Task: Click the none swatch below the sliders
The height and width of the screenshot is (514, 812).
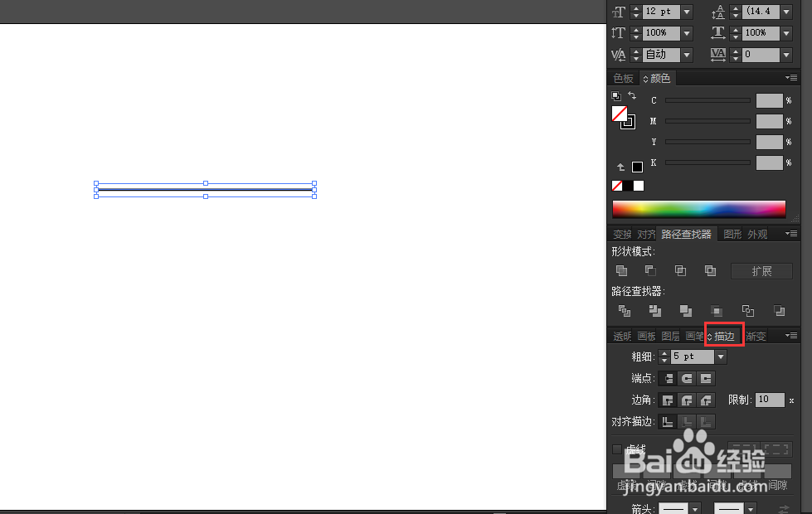Action: (617, 186)
